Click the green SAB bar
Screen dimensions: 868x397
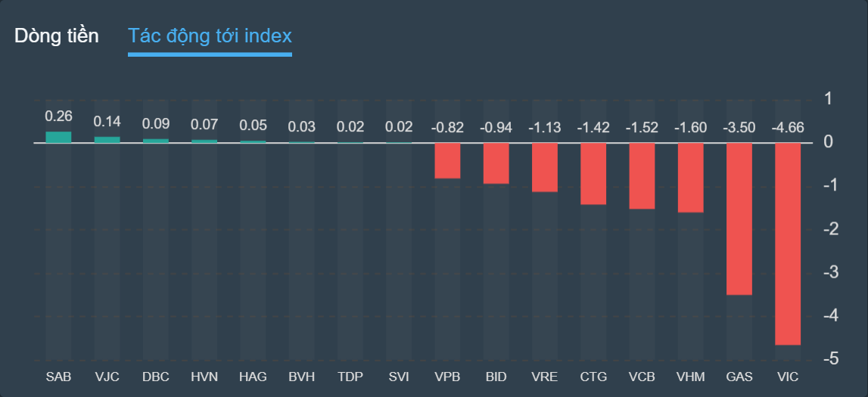pyautogui.click(x=58, y=137)
